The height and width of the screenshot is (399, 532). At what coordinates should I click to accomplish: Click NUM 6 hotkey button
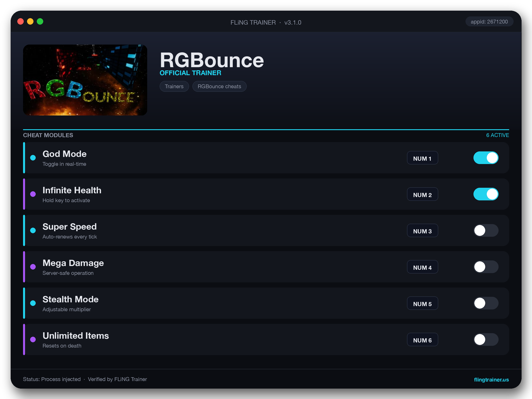(x=422, y=339)
